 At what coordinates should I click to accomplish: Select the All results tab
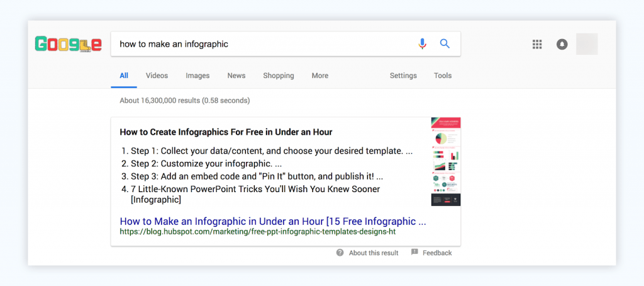click(x=124, y=76)
